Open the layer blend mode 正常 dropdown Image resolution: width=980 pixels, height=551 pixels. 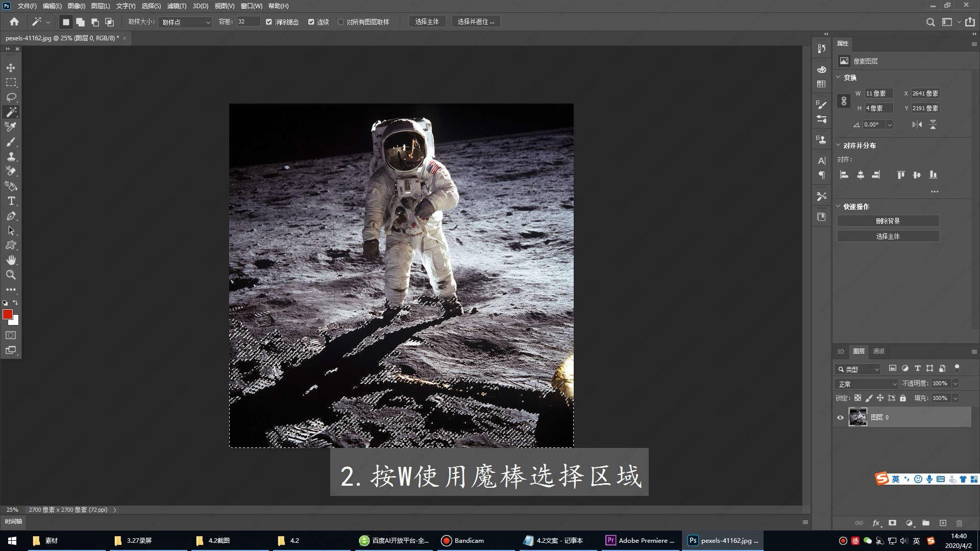(867, 384)
